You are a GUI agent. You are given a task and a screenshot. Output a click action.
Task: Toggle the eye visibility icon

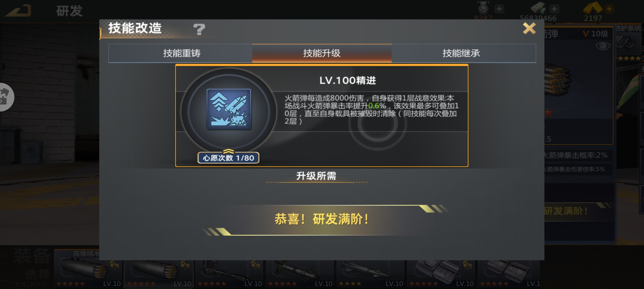[x=603, y=46]
